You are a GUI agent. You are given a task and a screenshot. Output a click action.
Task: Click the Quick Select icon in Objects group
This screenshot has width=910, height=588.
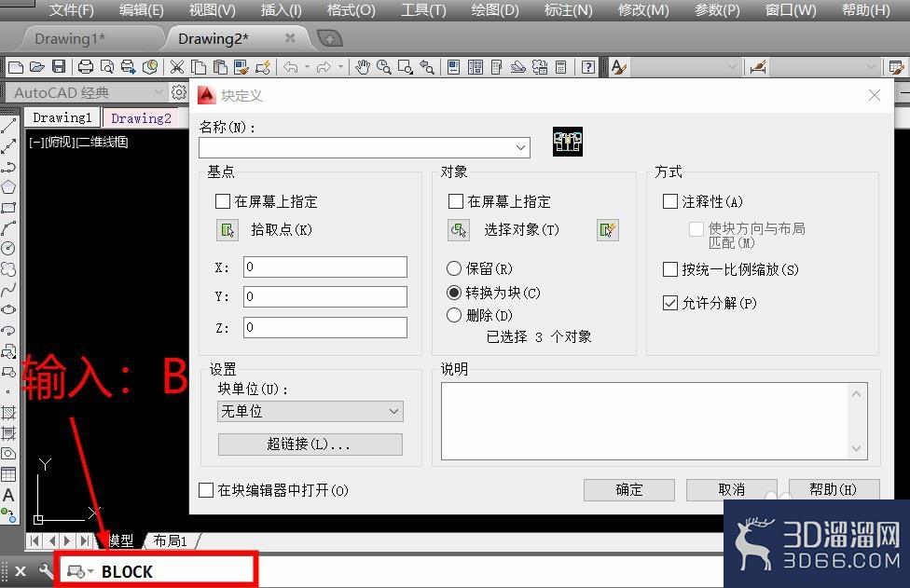pyautogui.click(x=608, y=230)
